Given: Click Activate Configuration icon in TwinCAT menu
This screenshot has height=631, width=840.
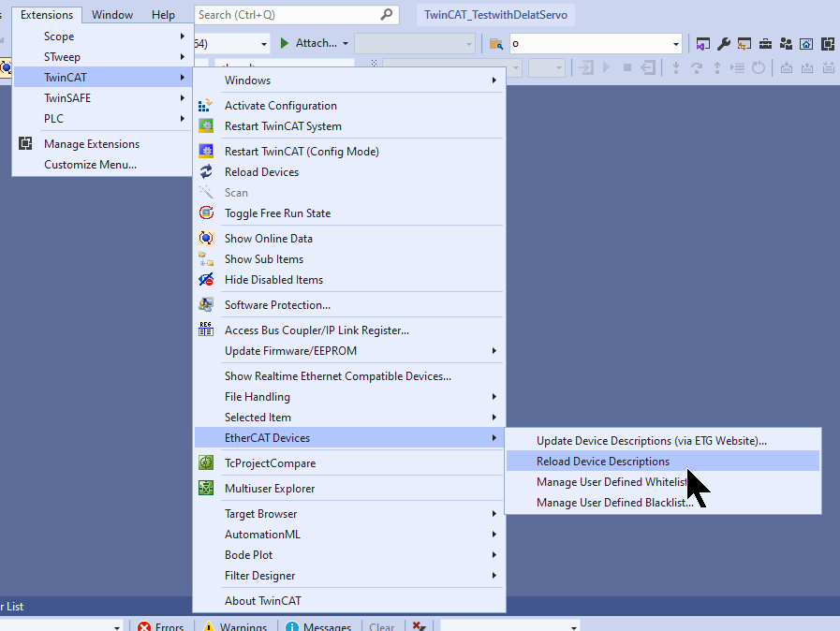Looking at the screenshot, I should (x=206, y=106).
